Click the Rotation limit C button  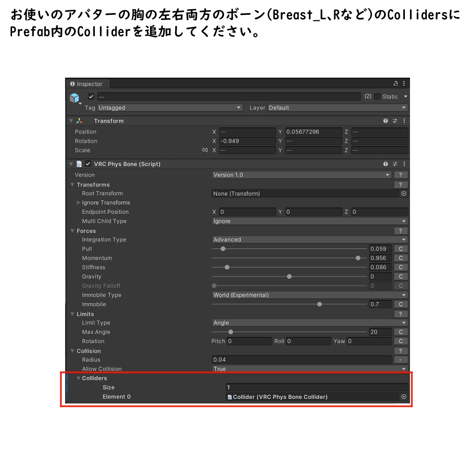[x=401, y=341]
